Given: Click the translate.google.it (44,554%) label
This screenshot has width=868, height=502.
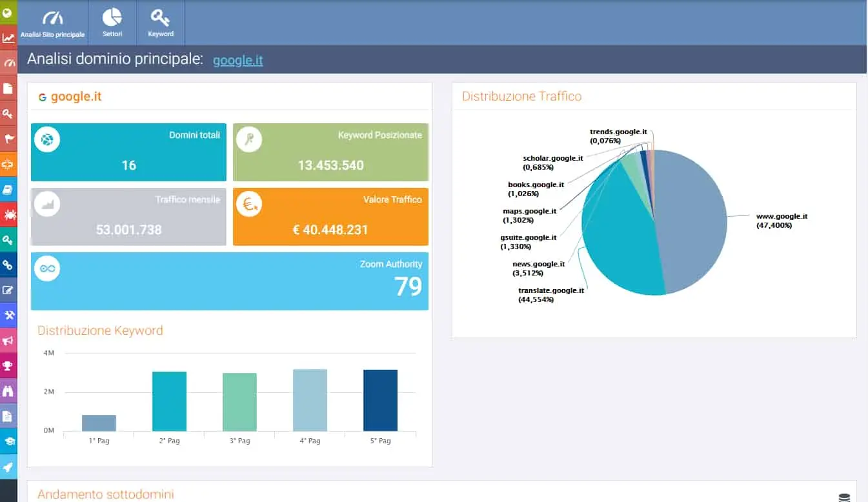Looking at the screenshot, I should click(550, 295).
